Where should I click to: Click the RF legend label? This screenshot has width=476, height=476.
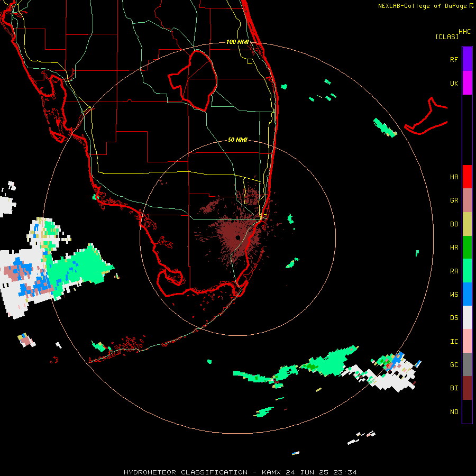click(x=454, y=60)
